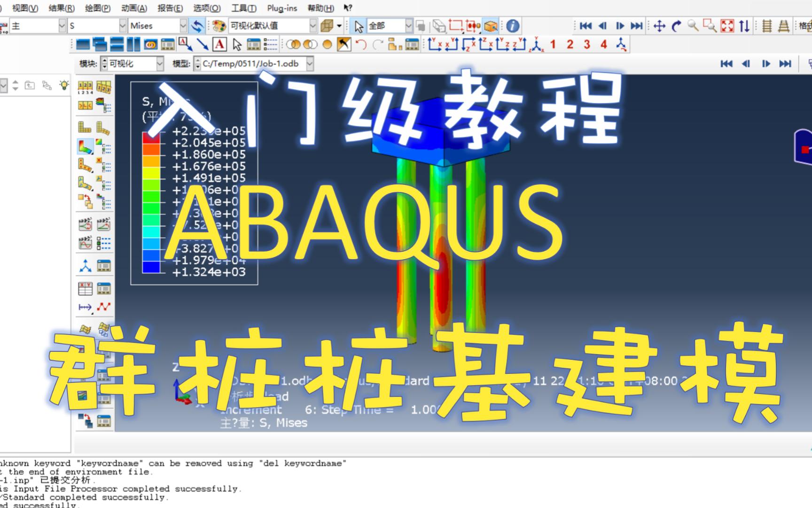812x508 pixels.
Task: Open the 视图(V) menu
Action: [x=25, y=8]
